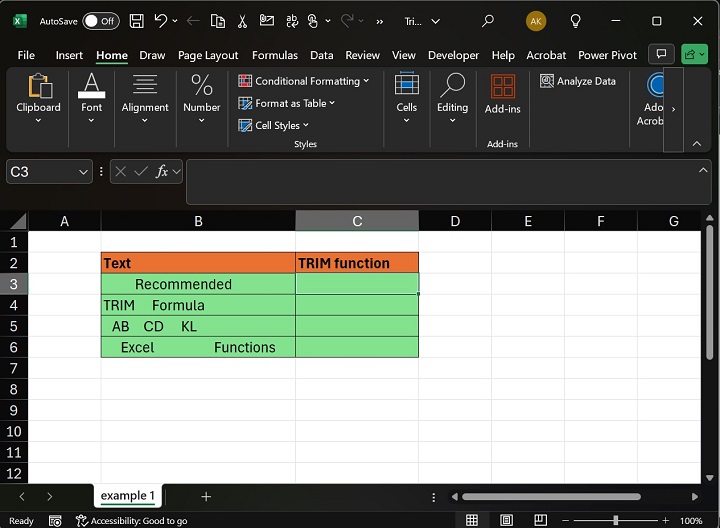Toggle the AutoSave switch

(100, 21)
